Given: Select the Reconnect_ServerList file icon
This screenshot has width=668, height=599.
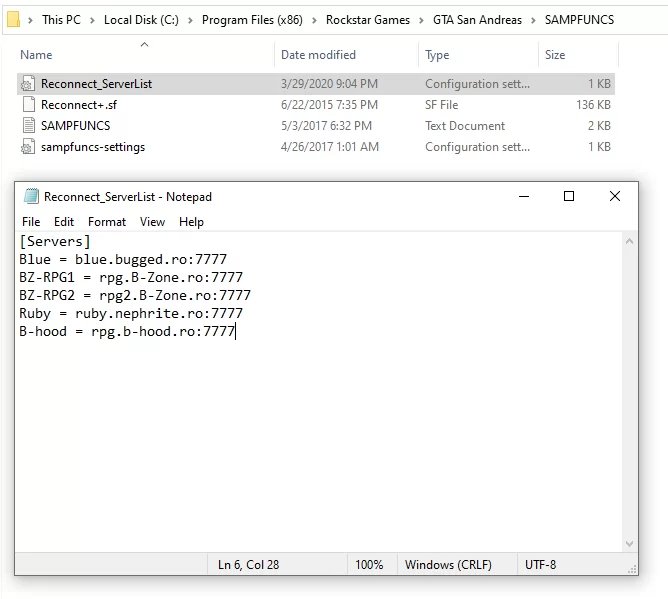Looking at the screenshot, I should pos(28,84).
